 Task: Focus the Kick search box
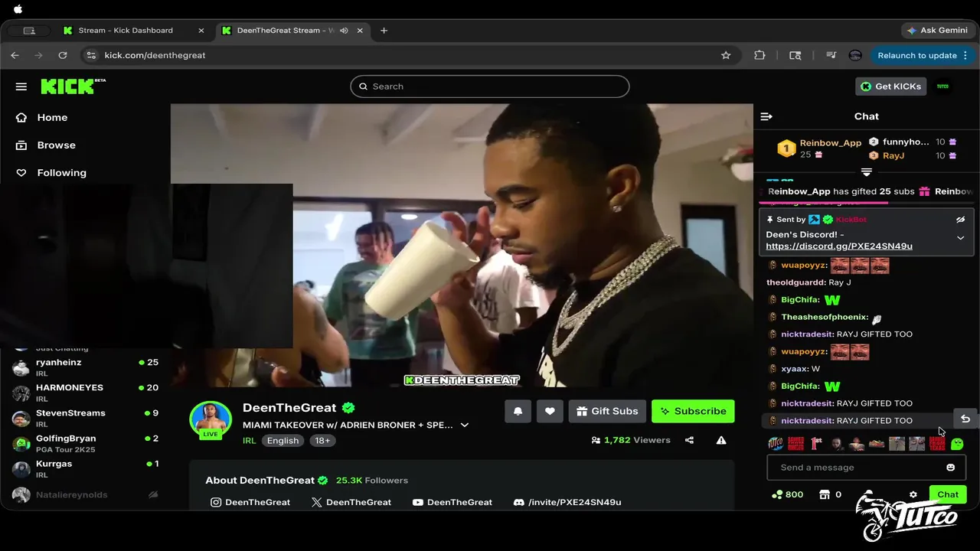(x=490, y=86)
